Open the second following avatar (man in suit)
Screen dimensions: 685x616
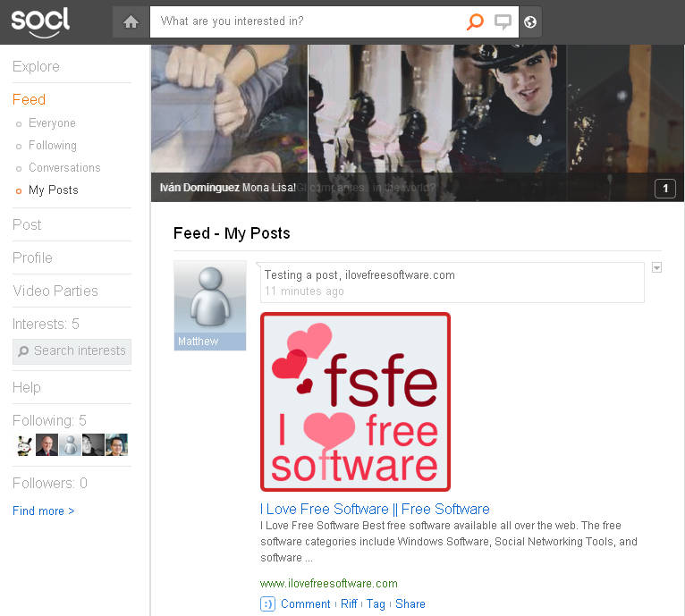tap(47, 445)
